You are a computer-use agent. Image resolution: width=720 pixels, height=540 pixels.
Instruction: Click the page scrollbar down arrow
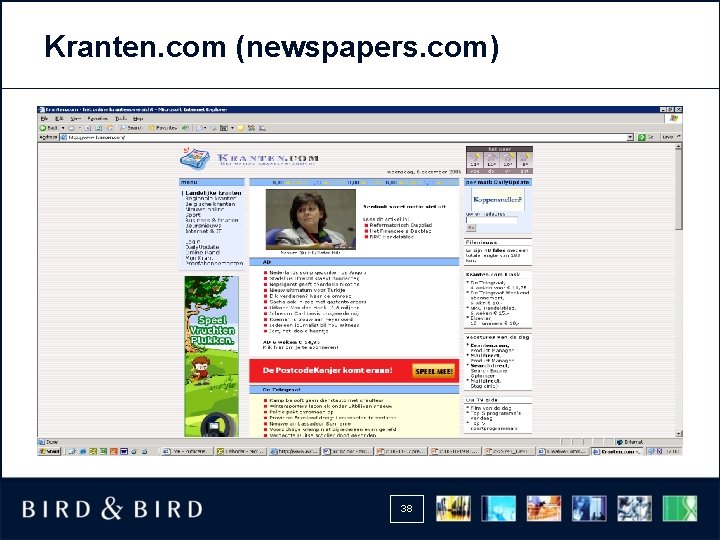click(679, 433)
